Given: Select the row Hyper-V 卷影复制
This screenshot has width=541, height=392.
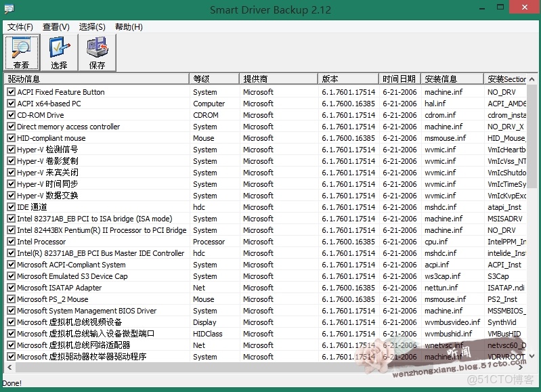Looking at the screenshot, I should 265,161.
